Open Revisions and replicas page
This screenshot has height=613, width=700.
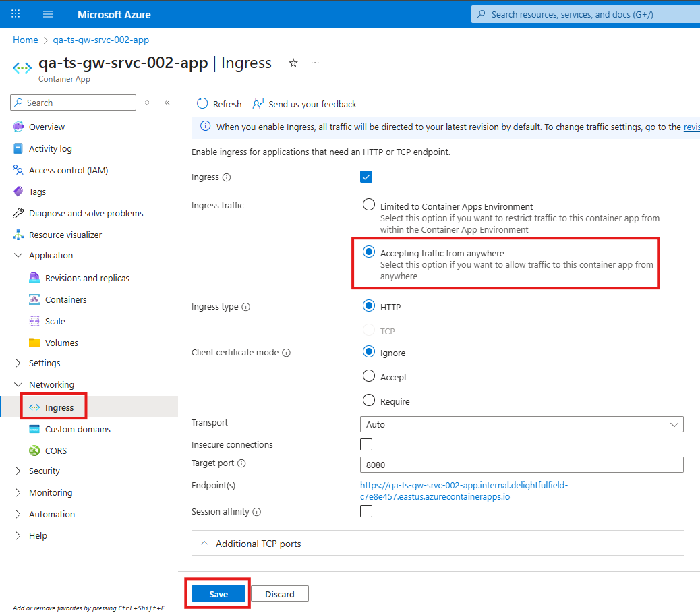pyautogui.click(x=87, y=278)
